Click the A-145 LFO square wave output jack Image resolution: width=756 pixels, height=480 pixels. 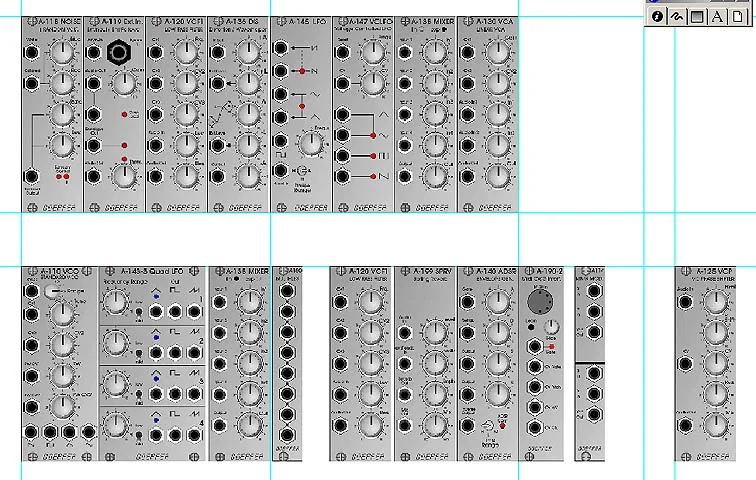tap(280, 140)
